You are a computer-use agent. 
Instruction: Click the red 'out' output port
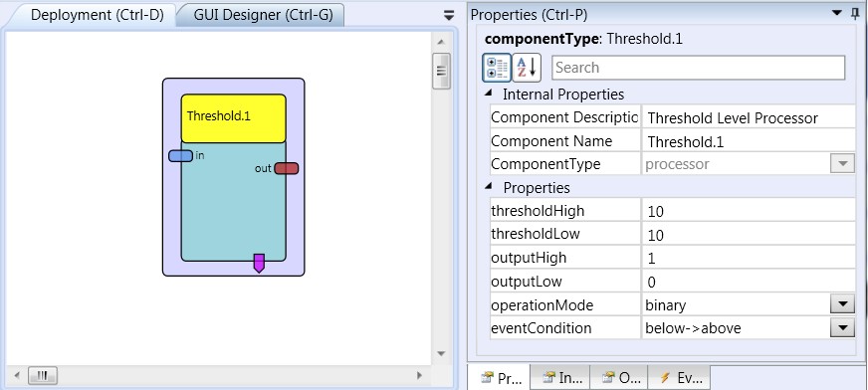(x=287, y=168)
